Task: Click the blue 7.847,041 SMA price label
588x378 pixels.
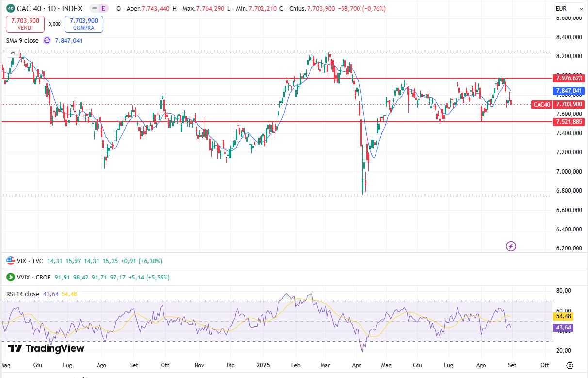Action: (x=568, y=91)
